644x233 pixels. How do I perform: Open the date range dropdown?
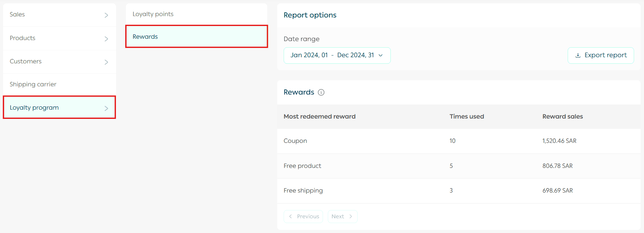(x=337, y=56)
